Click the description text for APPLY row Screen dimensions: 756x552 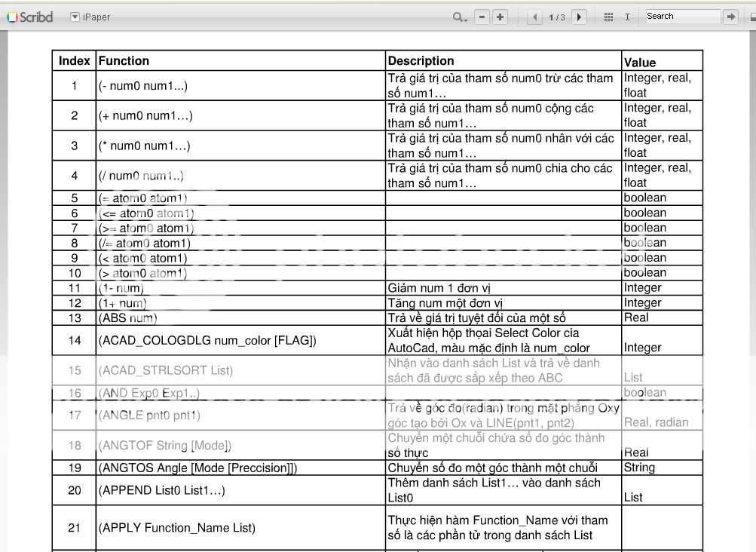497,528
